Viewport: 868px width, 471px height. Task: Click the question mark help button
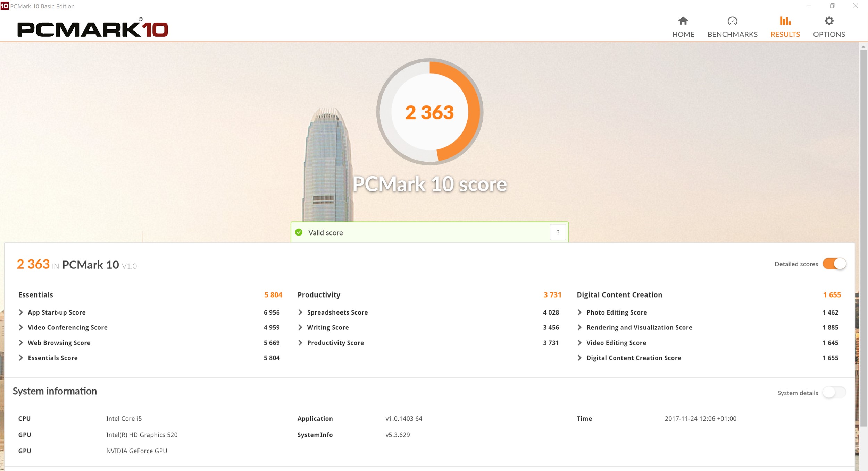tap(558, 232)
